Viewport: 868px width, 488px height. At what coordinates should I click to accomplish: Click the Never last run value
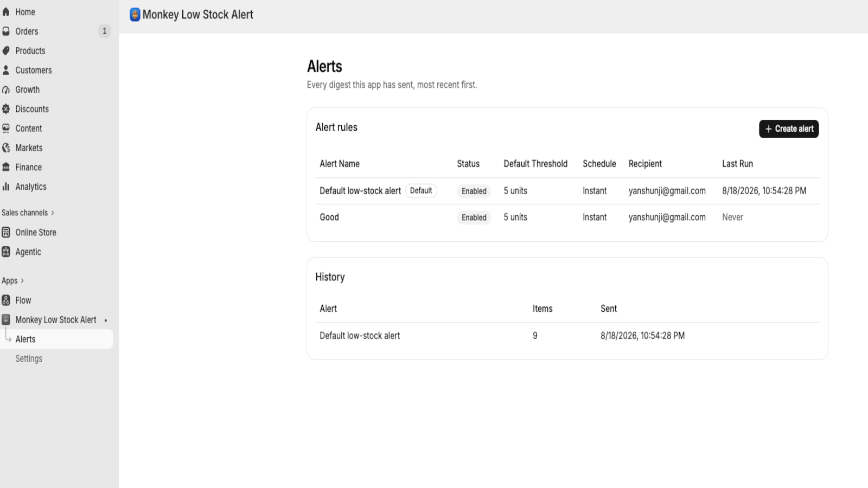tap(732, 217)
